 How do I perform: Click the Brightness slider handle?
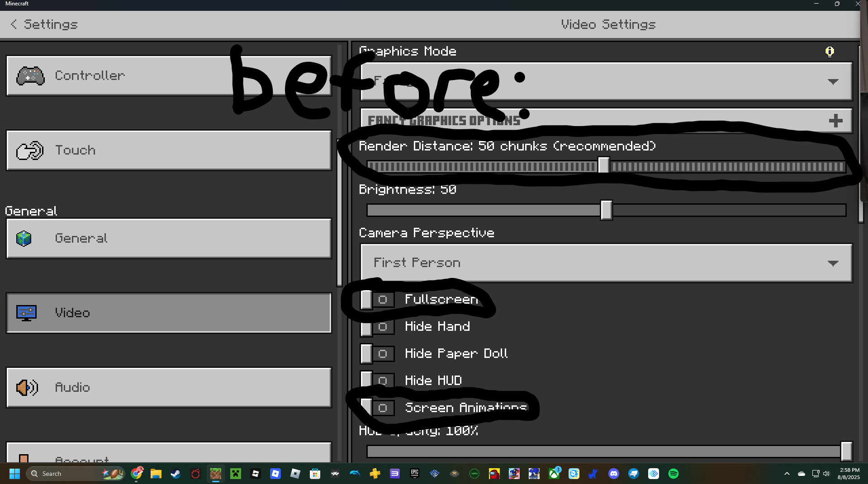click(606, 210)
